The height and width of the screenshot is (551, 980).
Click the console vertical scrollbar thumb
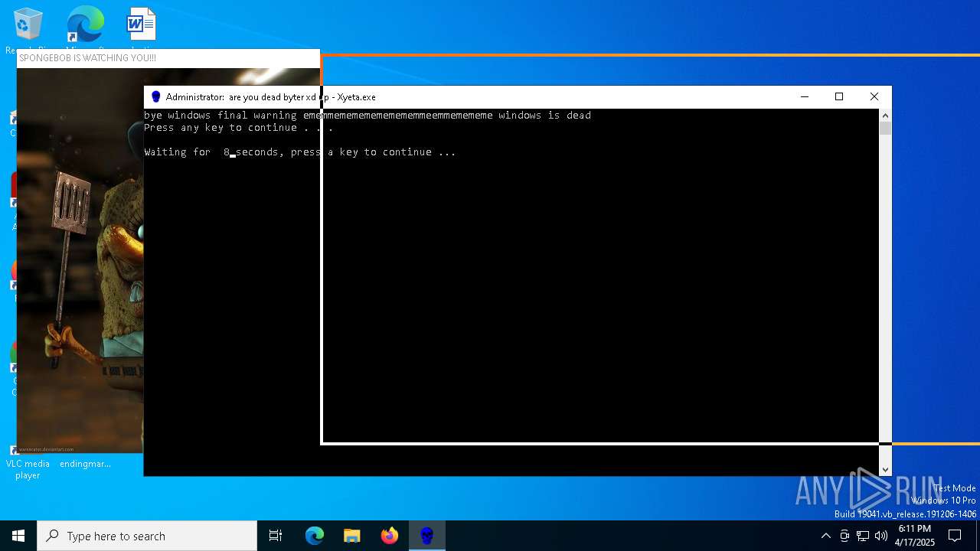click(x=886, y=129)
